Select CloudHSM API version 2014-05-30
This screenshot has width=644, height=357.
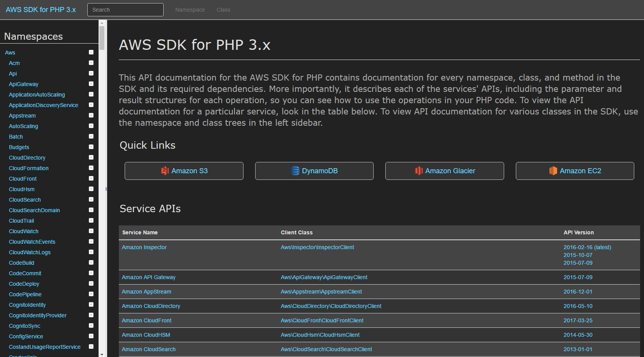click(578, 335)
